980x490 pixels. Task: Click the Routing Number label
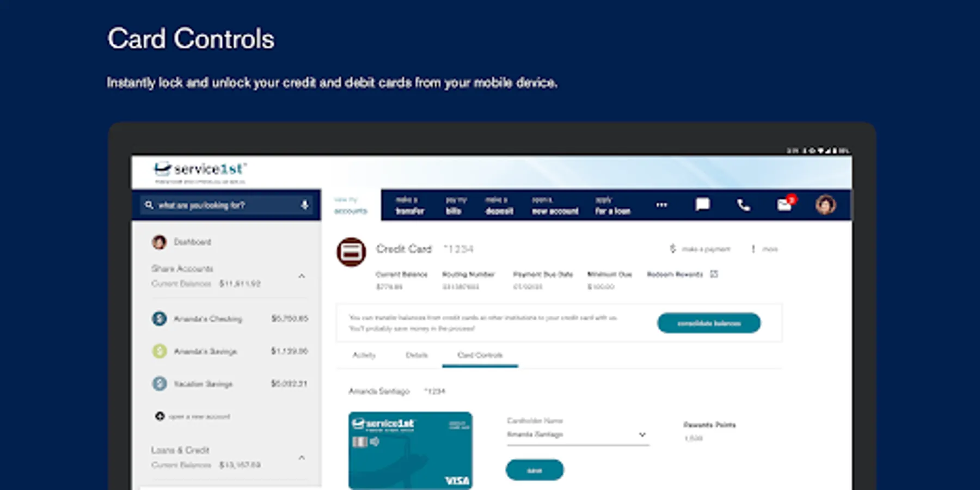point(468,274)
